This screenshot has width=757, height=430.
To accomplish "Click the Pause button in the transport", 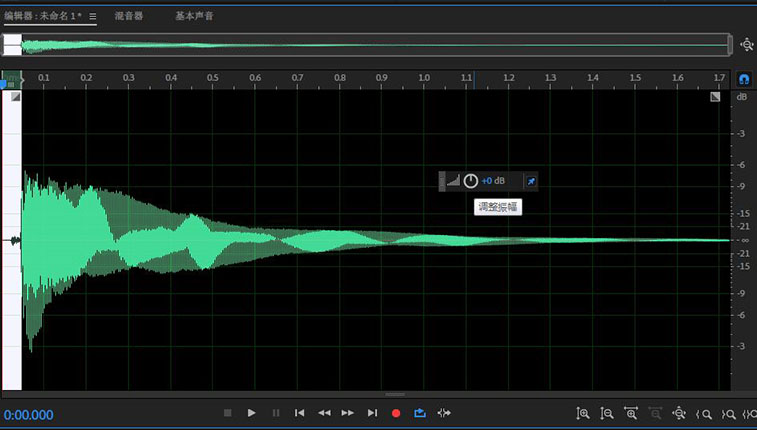I will tap(276, 413).
